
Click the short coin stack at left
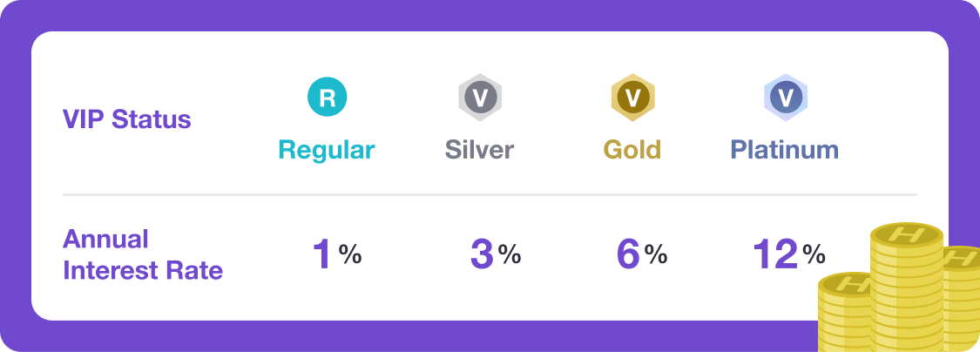click(844, 315)
